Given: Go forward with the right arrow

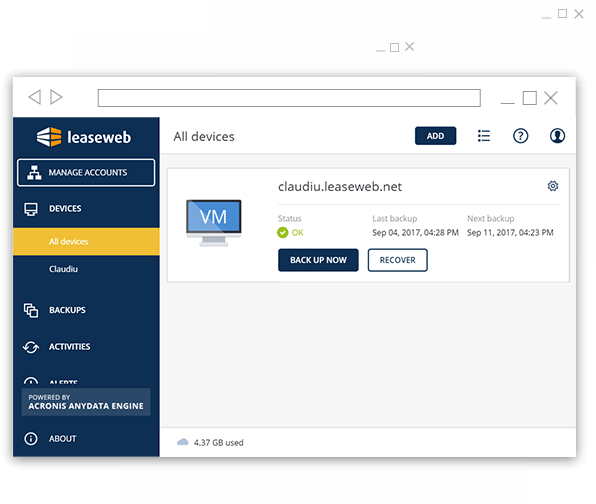Looking at the screenshot, I should tap(56, 97).
